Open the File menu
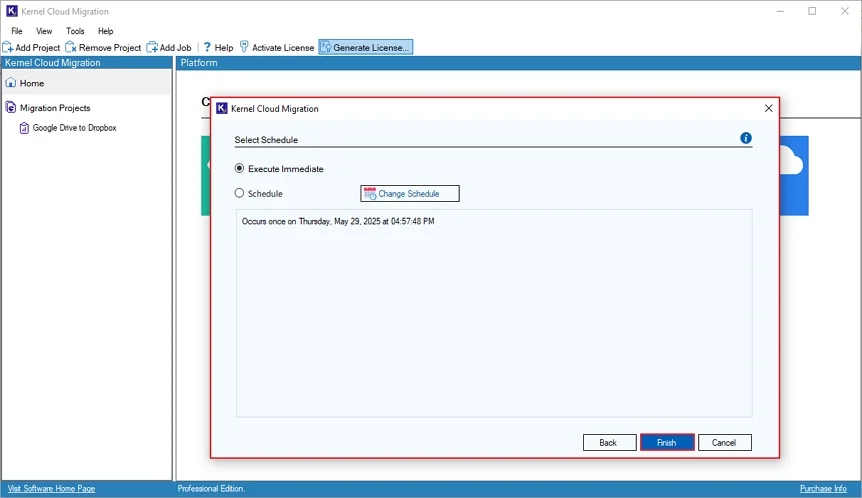Screen dimensions: 862x498 (17, 31)
